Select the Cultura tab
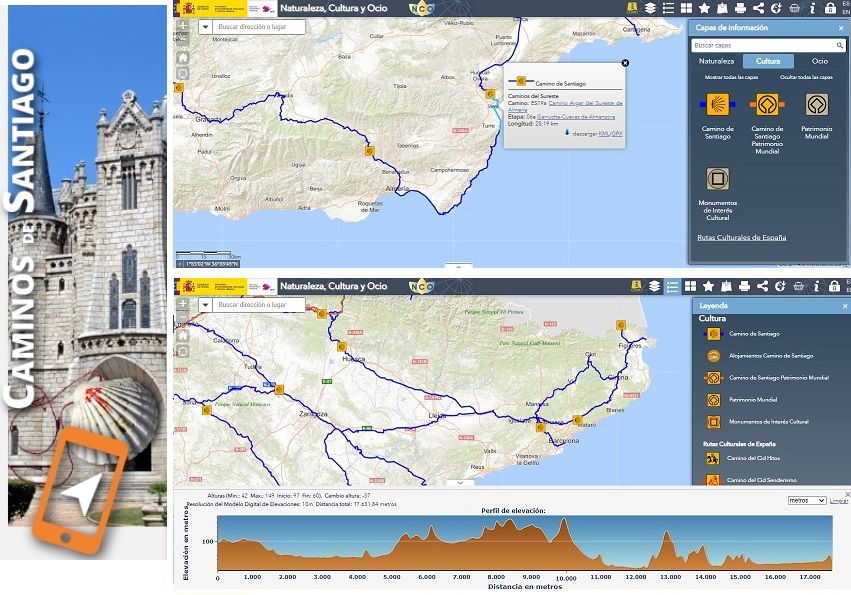851x595 pixels. 768,61
